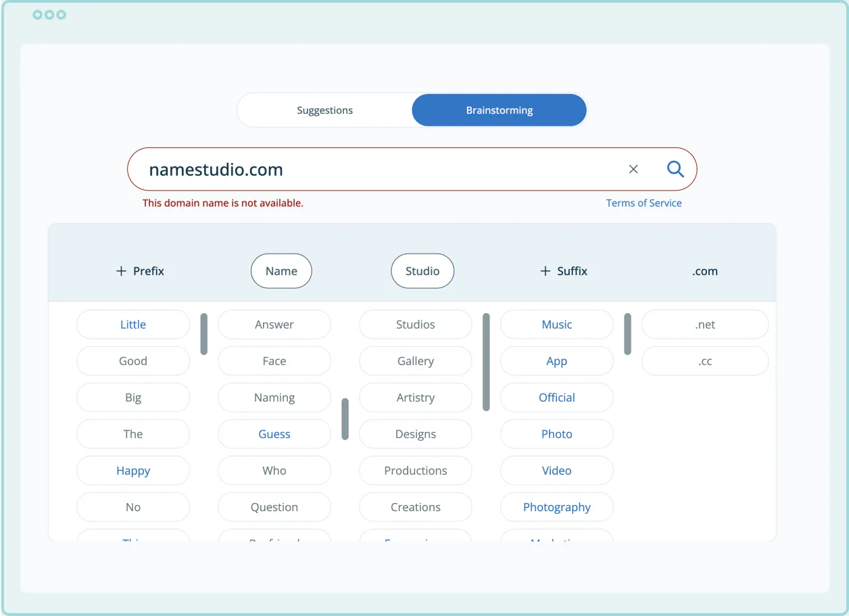
Task: Click the ellipsis dots in the window header
Action: click(x=49, y=14)
